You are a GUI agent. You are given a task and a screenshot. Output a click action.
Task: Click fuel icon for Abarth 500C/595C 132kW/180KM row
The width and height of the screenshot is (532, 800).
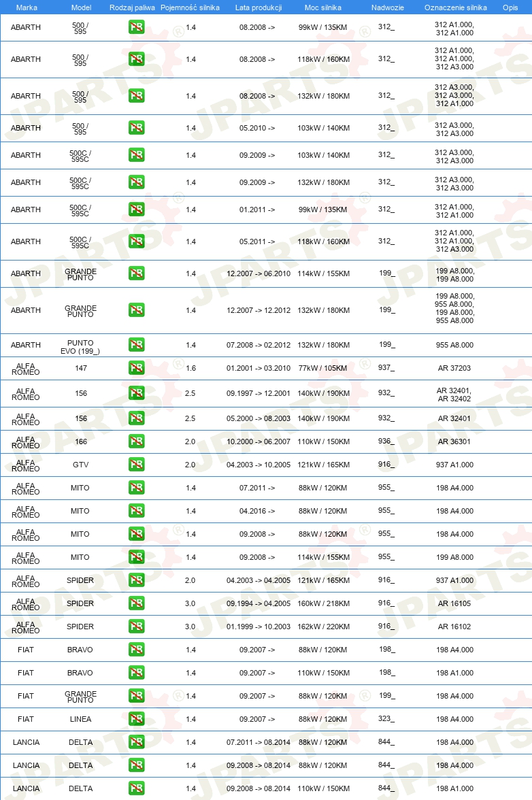(136, 182)
